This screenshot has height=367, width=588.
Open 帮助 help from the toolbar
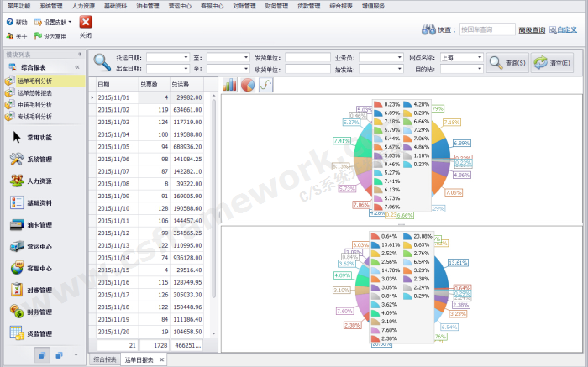coord(17,23)
